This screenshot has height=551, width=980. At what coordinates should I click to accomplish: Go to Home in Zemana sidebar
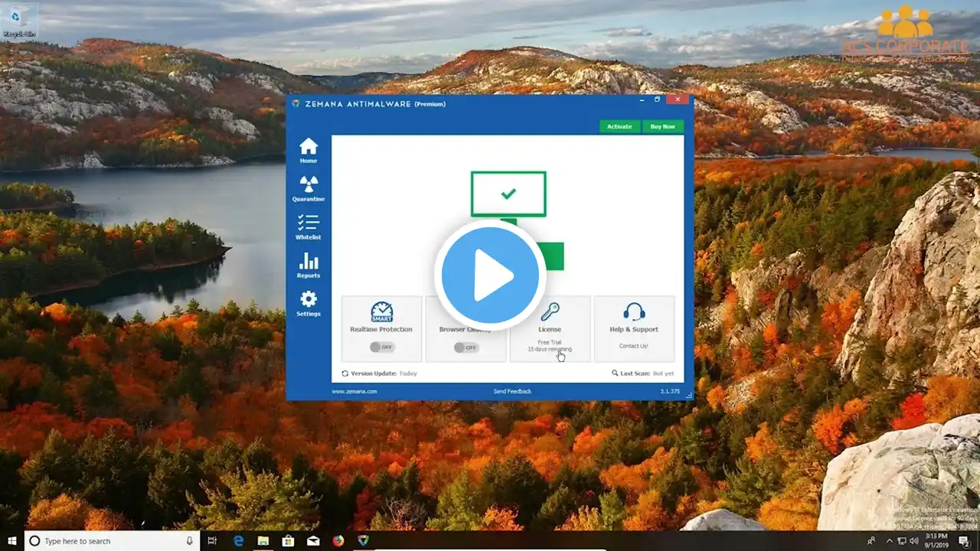pos(309,146)
